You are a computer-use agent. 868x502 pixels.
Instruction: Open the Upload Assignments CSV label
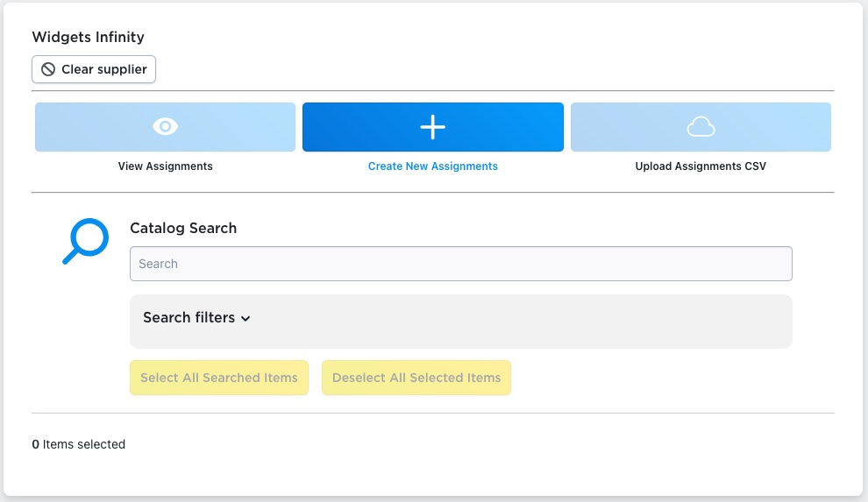(x=701, y=166)
